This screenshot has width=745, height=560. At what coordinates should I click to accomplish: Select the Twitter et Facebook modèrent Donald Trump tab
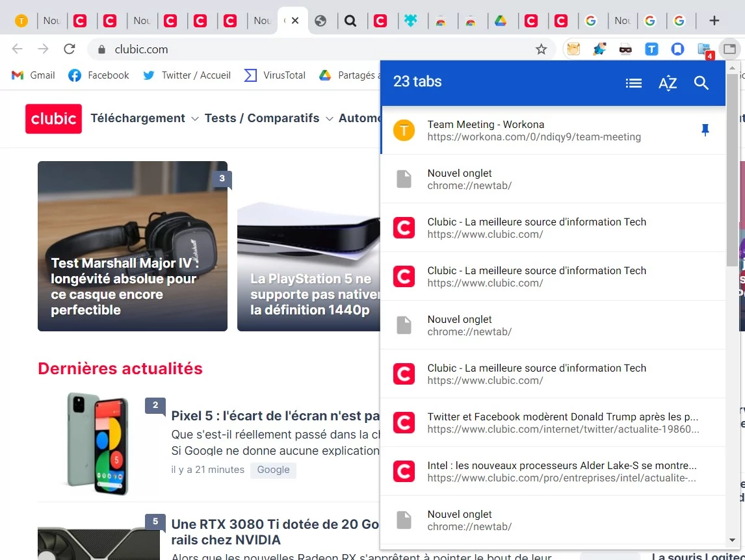point(553,423)
